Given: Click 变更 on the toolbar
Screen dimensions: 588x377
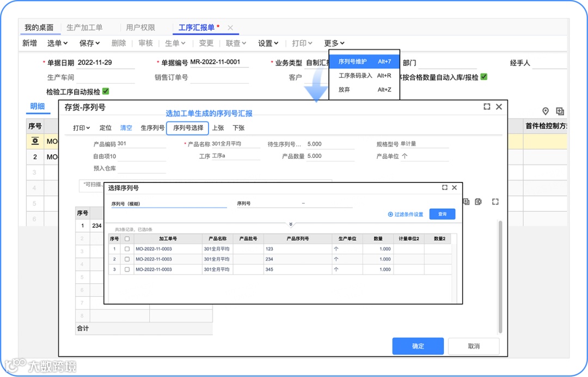Looking at the screenshot, I should (x=206, y=43).
